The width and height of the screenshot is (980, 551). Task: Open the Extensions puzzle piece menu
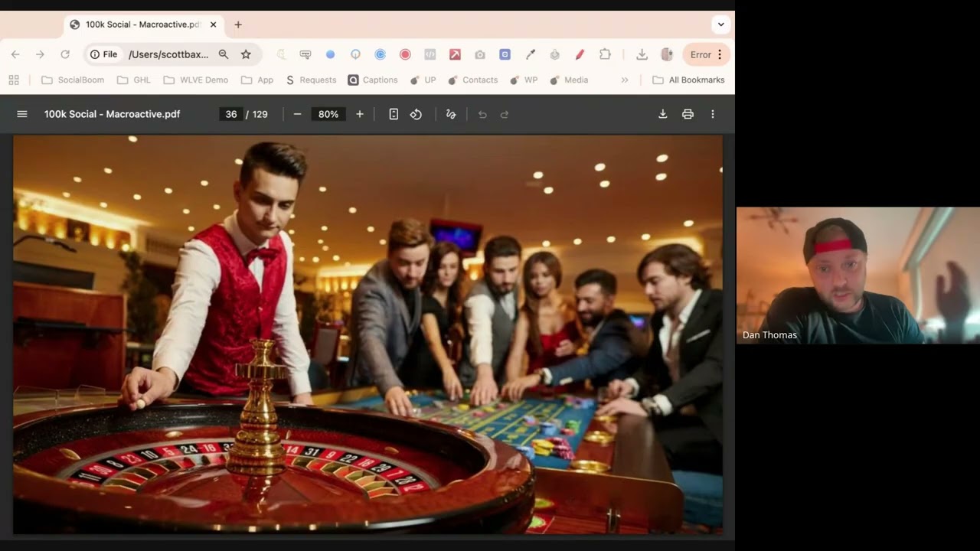pos(605,54)
